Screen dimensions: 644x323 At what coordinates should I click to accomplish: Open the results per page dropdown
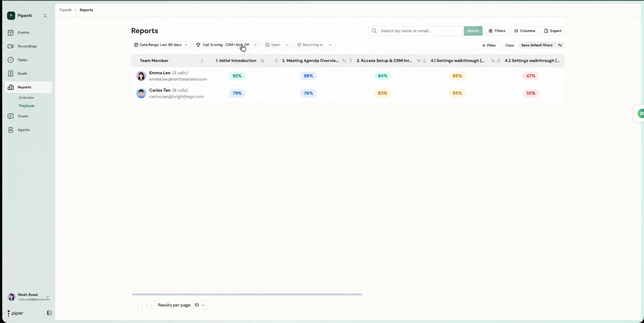[x=200, y=305]
